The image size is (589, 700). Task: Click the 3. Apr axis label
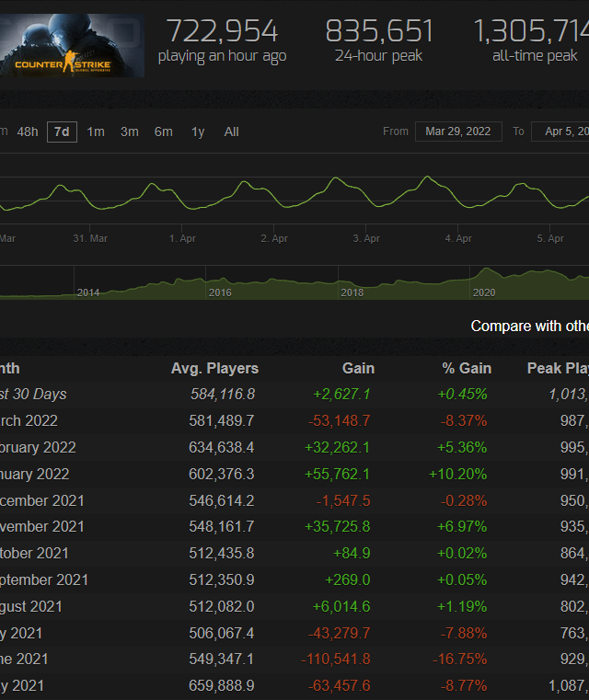pos(366,238)
